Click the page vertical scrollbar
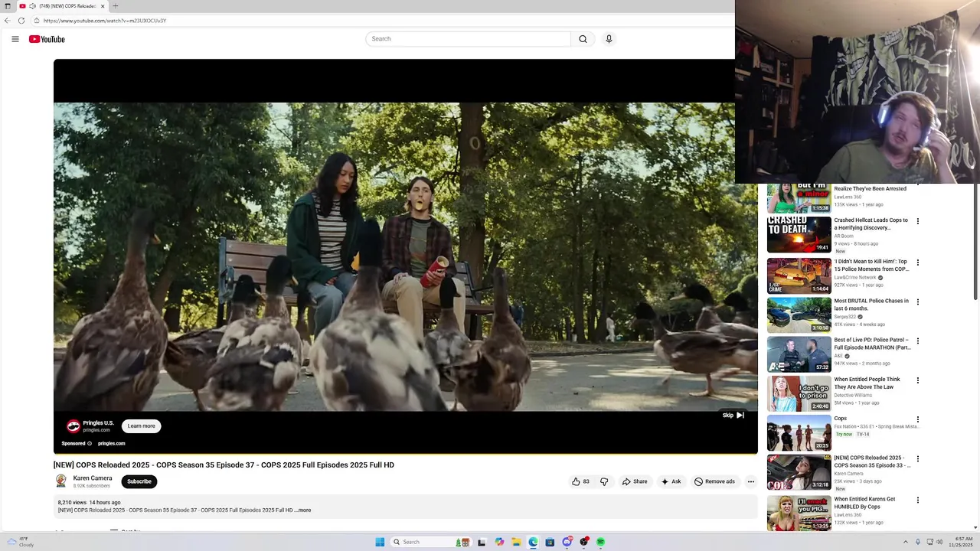This screenshot has width=980, height=551. pyautogui.click(x=975, y=241)
